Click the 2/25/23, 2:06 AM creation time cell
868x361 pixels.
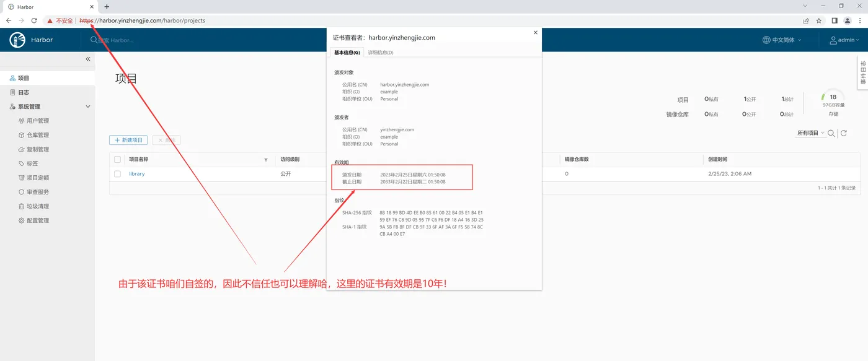tap(730, 174)
